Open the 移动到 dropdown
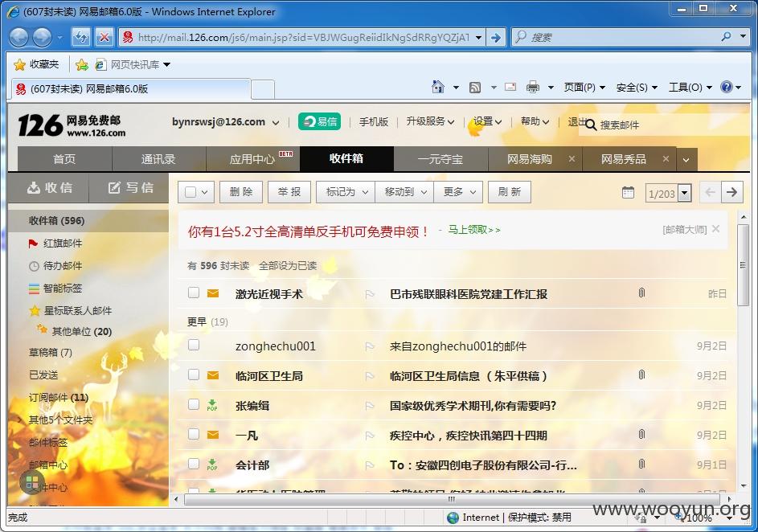The width and height of the screenshot is (758, 532). 404,192
